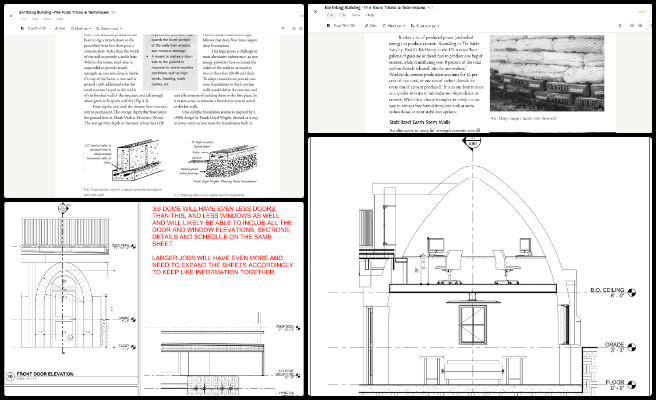Click page number field in sandbag-photo window
This screenshot has width=656, height=400.
coord(344,26)
